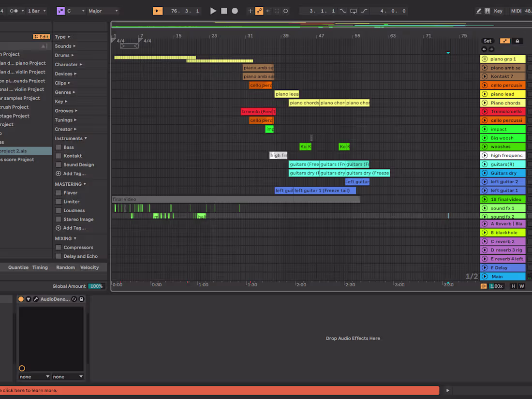
Task: Toggle Punch-Out switch icon
Action: coord(364,11)
